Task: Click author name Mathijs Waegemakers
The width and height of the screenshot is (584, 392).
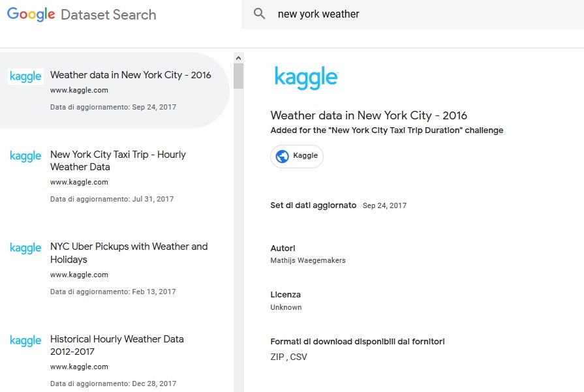Action: [x=308, y=260]
